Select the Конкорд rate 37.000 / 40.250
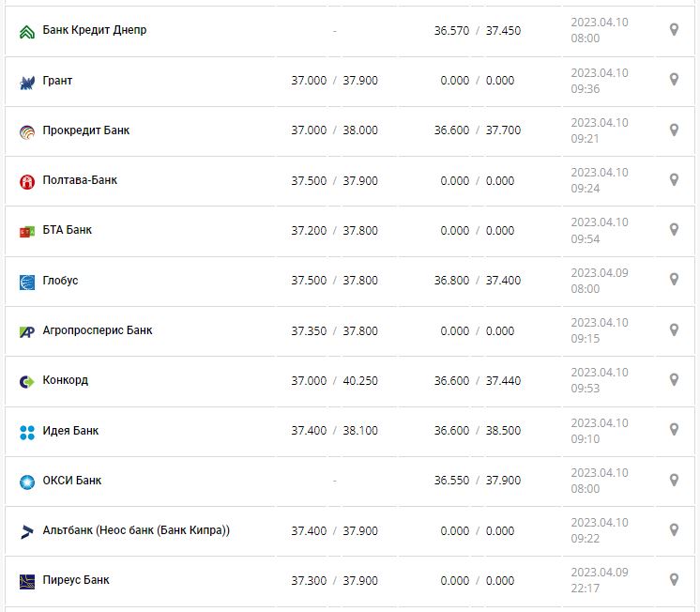This screenshot has width=700, height=612. pos(334,380)
